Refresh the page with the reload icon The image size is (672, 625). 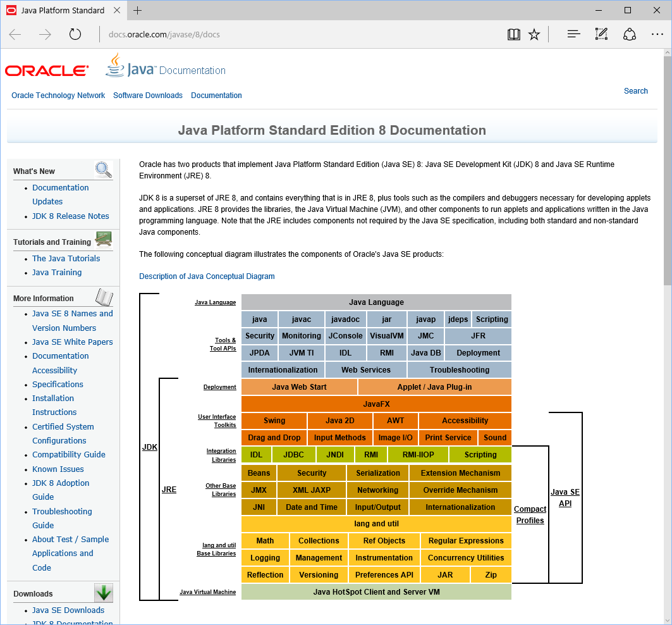(x=75, y=34)
